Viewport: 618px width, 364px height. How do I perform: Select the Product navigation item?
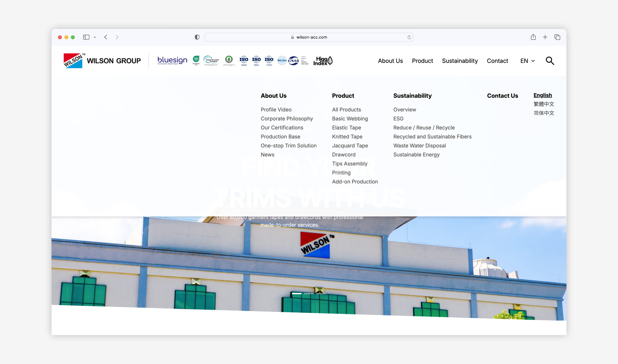[422, 61]
